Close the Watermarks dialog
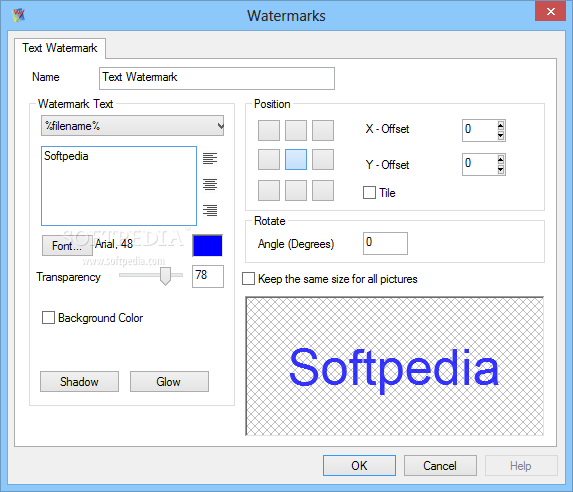The width and height of the screenshot is (573, 492). click(550, 11)
